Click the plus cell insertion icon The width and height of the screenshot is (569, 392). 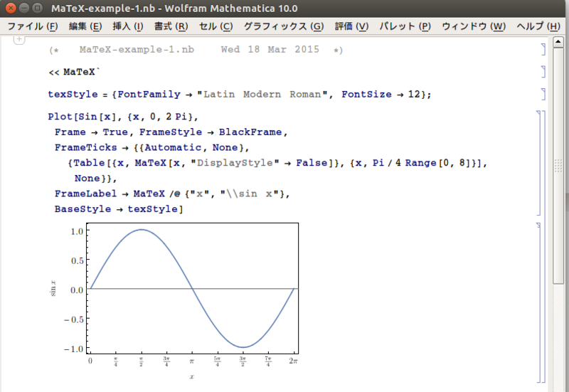(x=19, y=40)
